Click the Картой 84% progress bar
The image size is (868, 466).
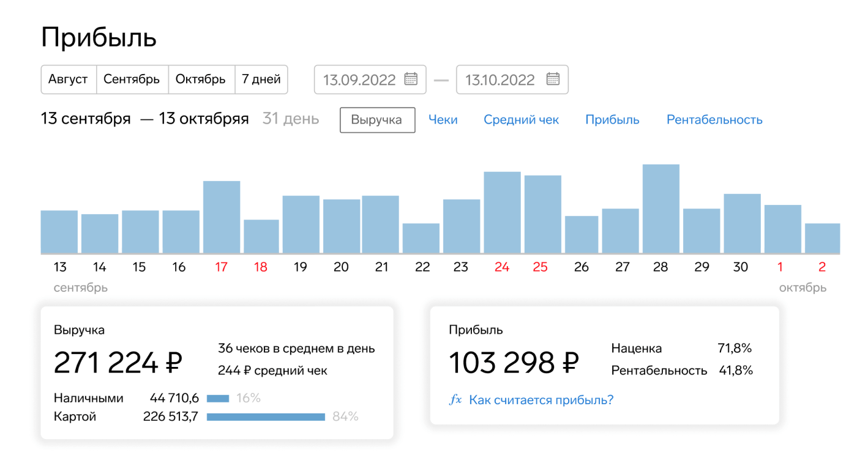point(266,417)
